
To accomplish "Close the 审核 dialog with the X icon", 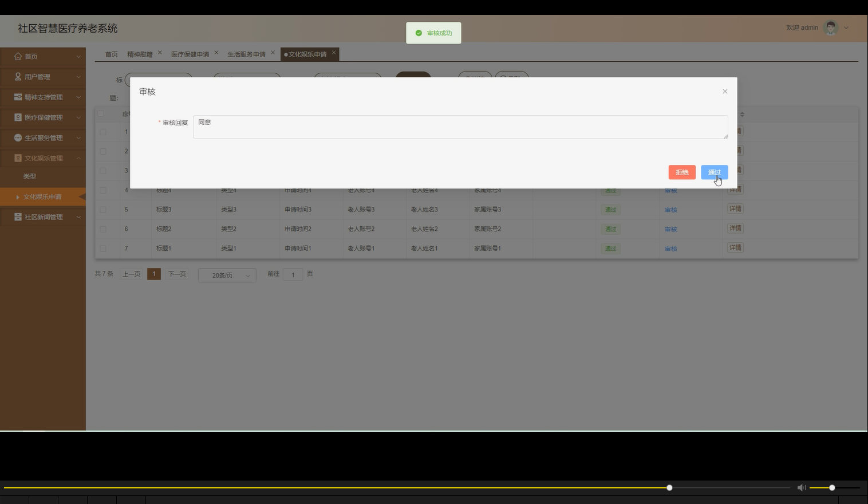I will [725, 92].
